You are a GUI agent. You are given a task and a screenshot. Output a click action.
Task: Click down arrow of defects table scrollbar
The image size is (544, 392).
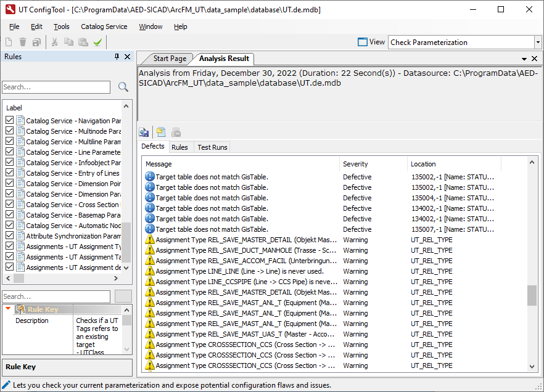click(x=532, y=367)
